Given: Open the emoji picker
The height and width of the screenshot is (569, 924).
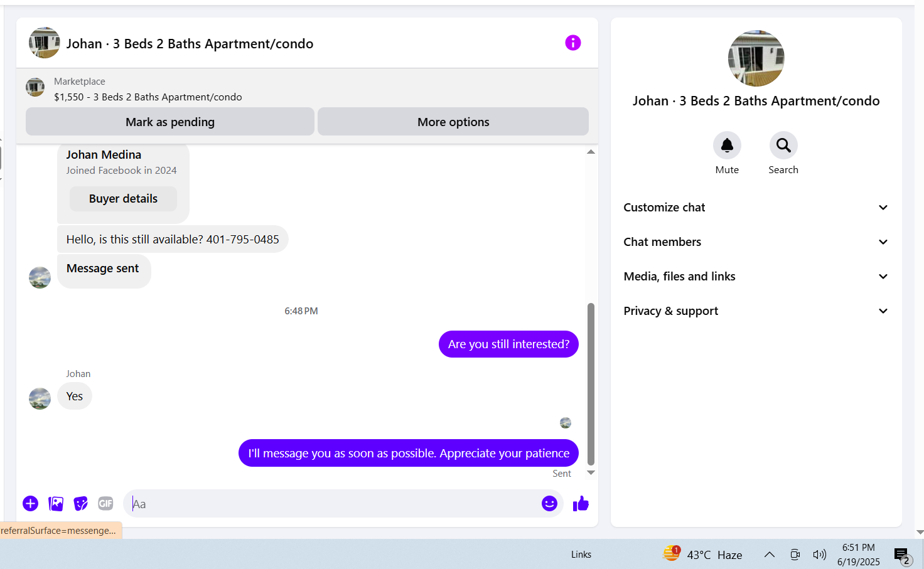Looking at the screenshot, I should [549, 503].
